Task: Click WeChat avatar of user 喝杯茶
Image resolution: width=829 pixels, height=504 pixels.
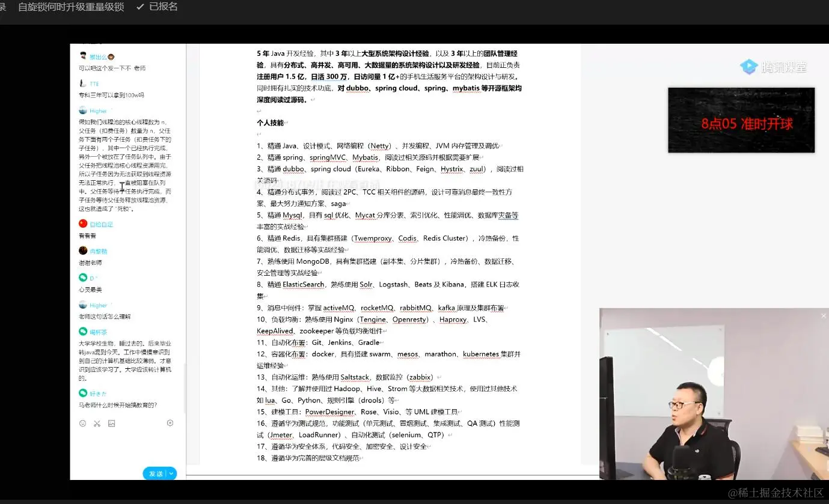Action: 83,332
